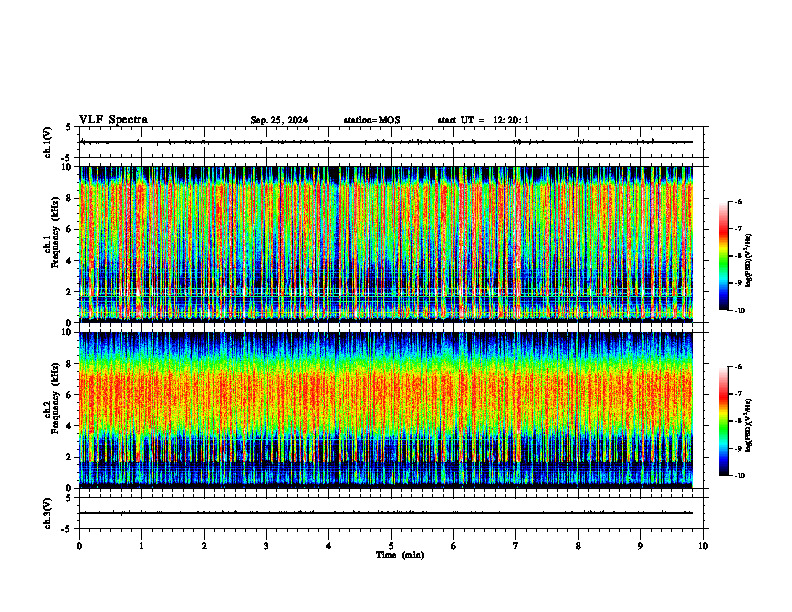Click the "-10" tick on ch.1 color bar
Image resolution: width=792 pixels, height=612 pixels.
click(739, 311)
